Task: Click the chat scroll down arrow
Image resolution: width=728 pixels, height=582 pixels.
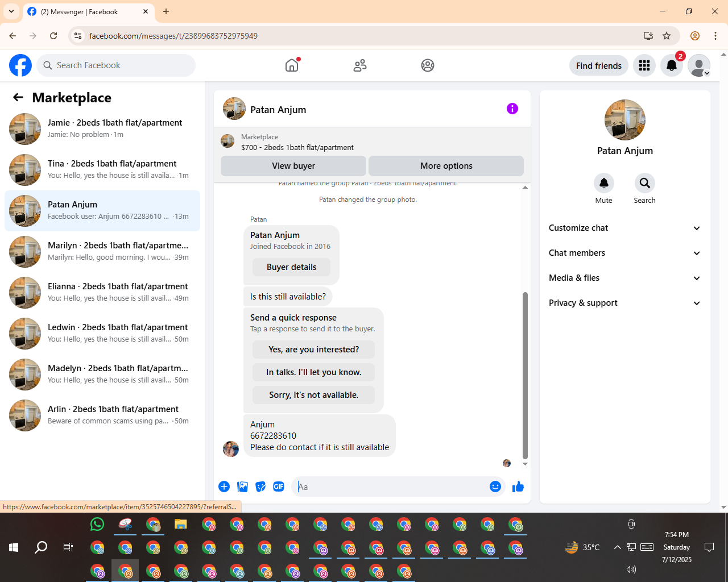Action: [525, 464]
